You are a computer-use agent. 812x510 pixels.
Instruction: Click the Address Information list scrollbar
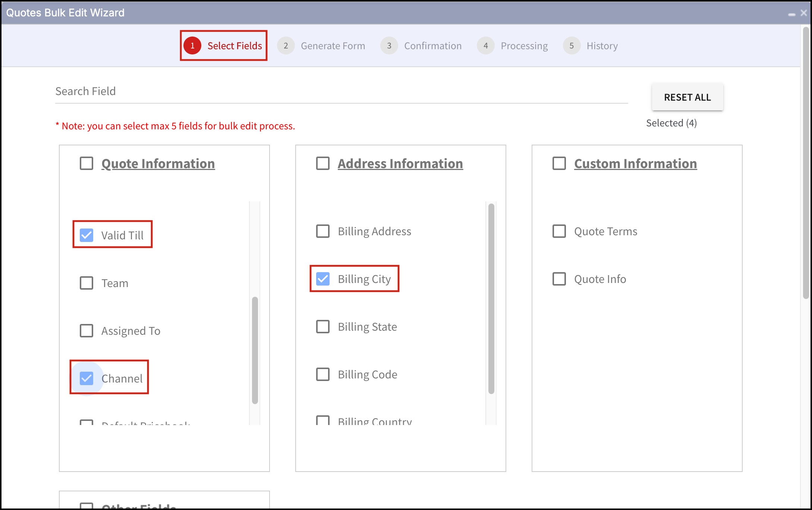[x=491, y=298]
